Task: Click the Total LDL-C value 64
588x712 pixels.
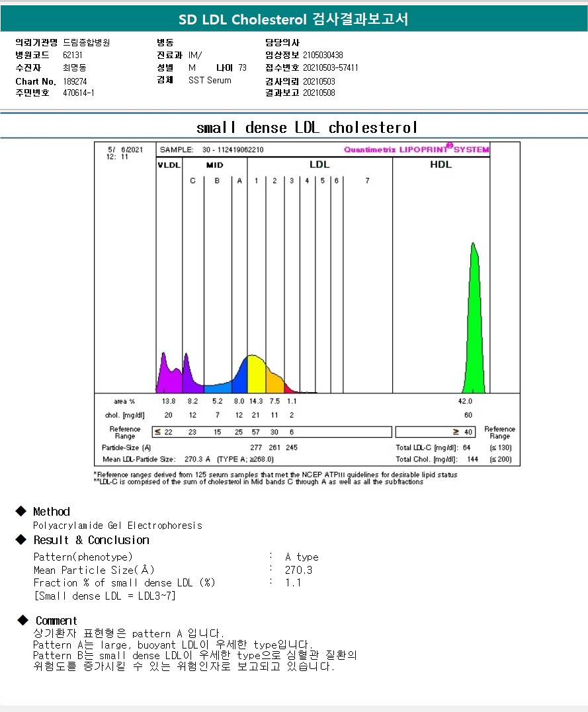Action: click(466, 448)
